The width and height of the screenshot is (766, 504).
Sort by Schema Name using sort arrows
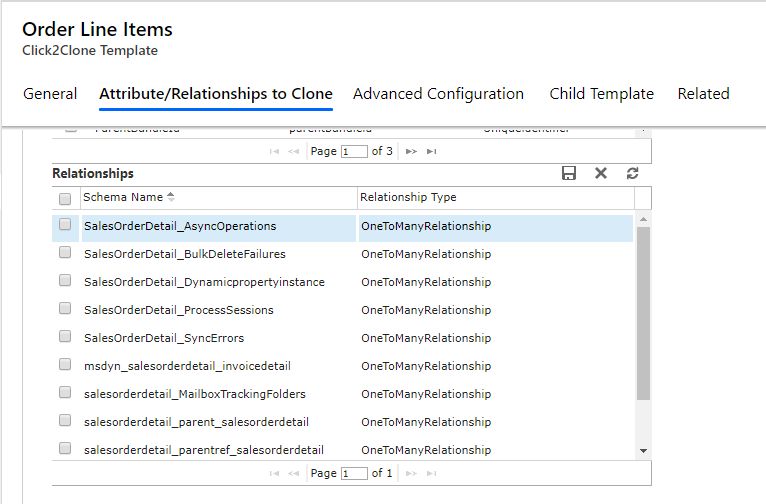click(170, 197)
